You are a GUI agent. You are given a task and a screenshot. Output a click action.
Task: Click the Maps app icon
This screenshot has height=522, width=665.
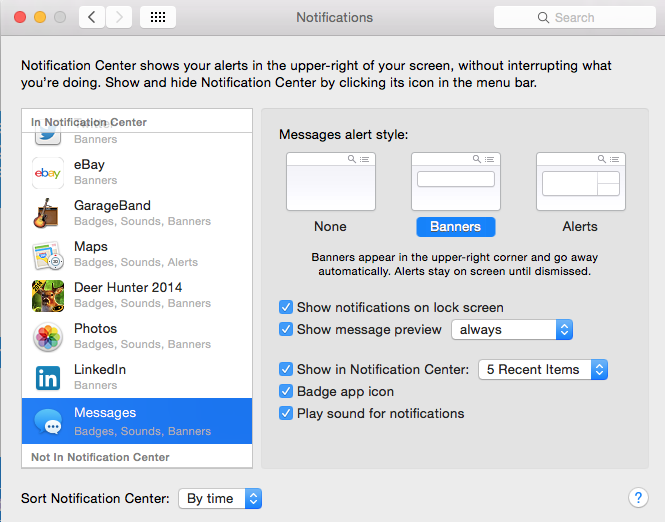(48, 255)
